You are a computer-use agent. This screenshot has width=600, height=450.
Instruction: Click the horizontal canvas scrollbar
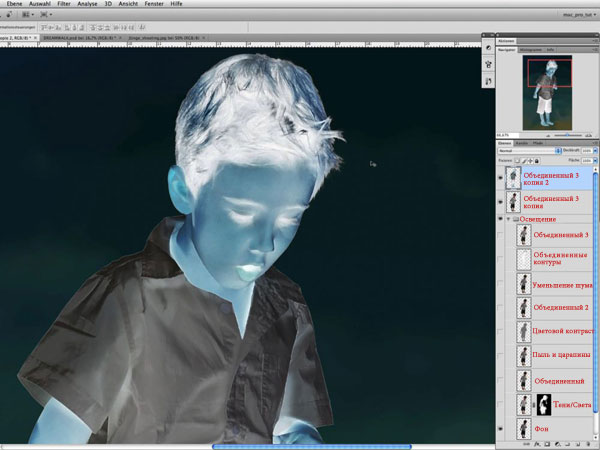pyautogui.click(x=312, y=447)
